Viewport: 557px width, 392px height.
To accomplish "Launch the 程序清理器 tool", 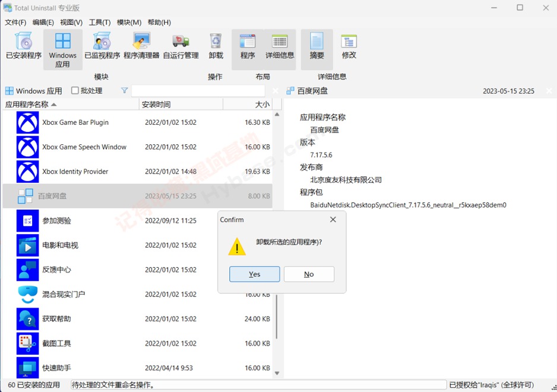I will coord(141,46).
